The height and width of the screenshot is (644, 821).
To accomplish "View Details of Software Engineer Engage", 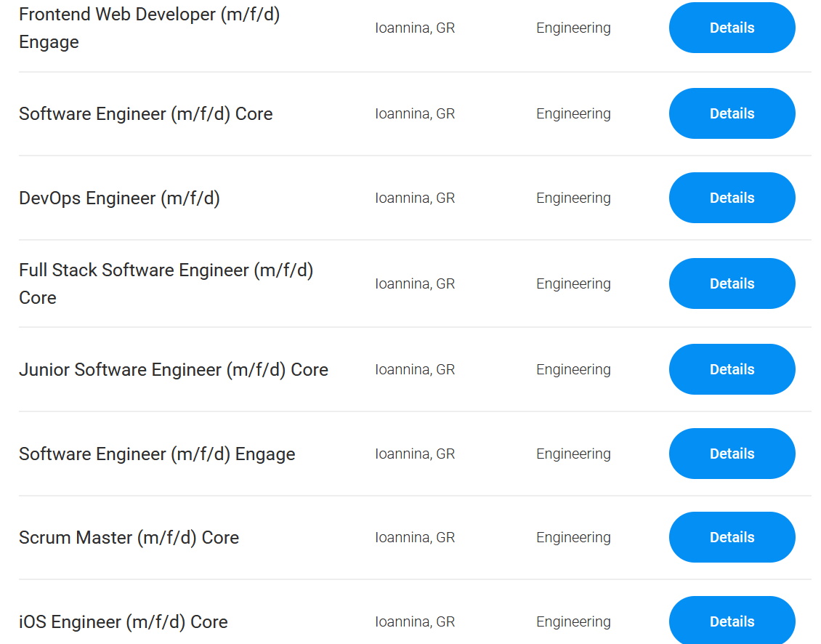I will pos(732,454).
